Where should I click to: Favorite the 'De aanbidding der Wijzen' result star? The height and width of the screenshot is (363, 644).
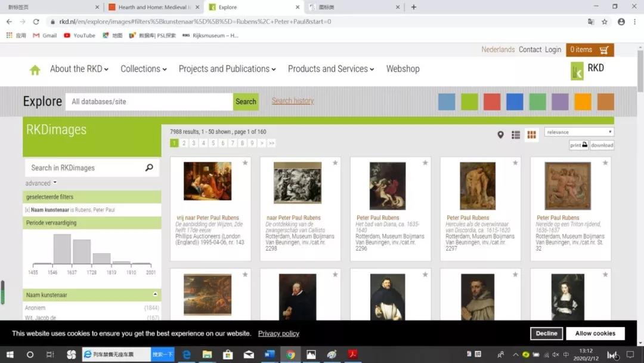[x=244, y=163]
